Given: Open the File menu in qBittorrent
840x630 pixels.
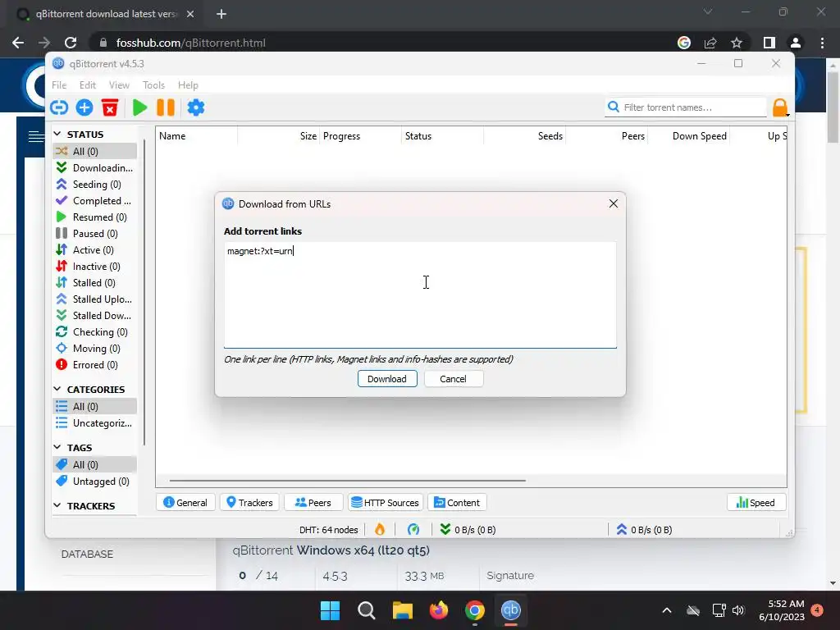Looking at the screenshot, I should (59, 85).
